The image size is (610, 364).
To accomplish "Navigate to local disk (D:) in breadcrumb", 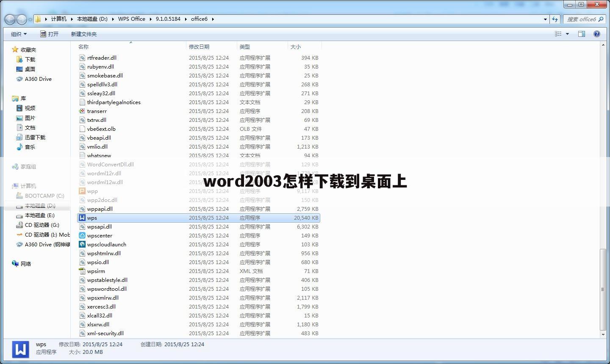I will click(x=92, y=19).
